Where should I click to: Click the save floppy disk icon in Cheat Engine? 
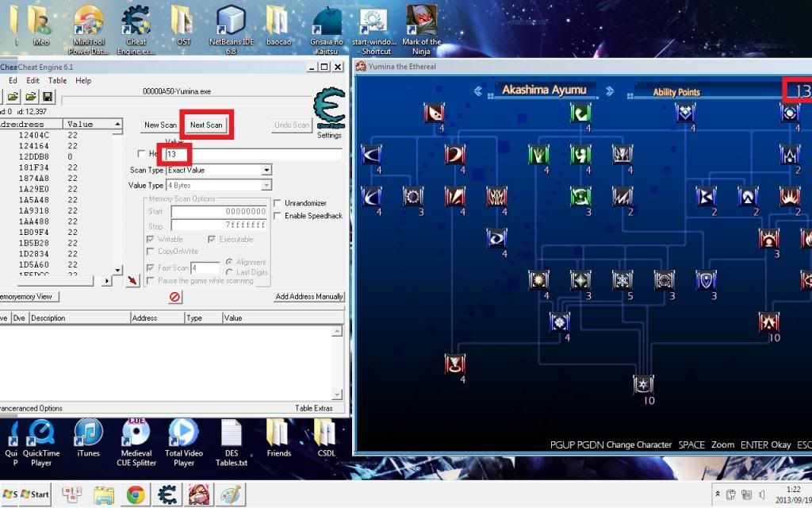pyautogui.click(x=47, y=96)
